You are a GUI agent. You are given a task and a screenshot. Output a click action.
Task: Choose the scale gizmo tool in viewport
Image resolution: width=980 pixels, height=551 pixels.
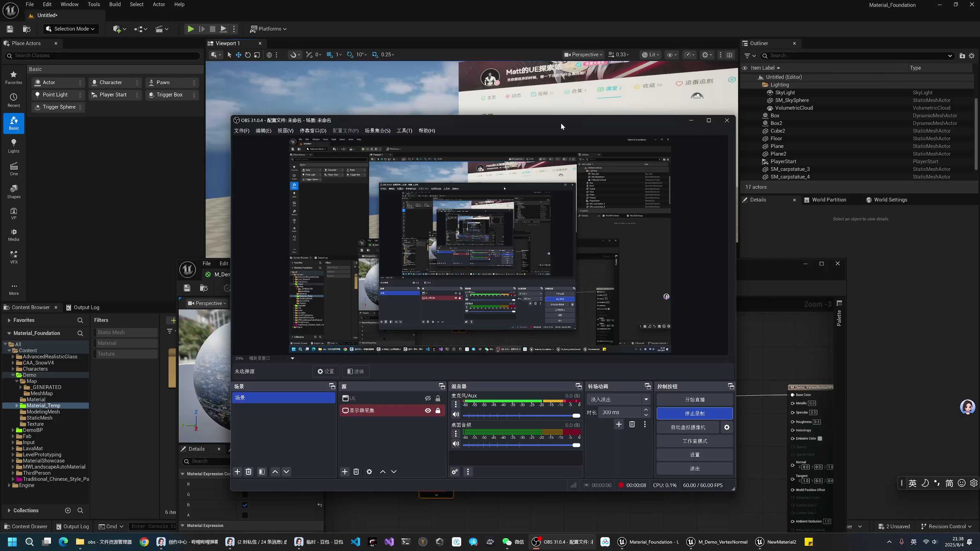pyautogui.click(x=257, y=55)
